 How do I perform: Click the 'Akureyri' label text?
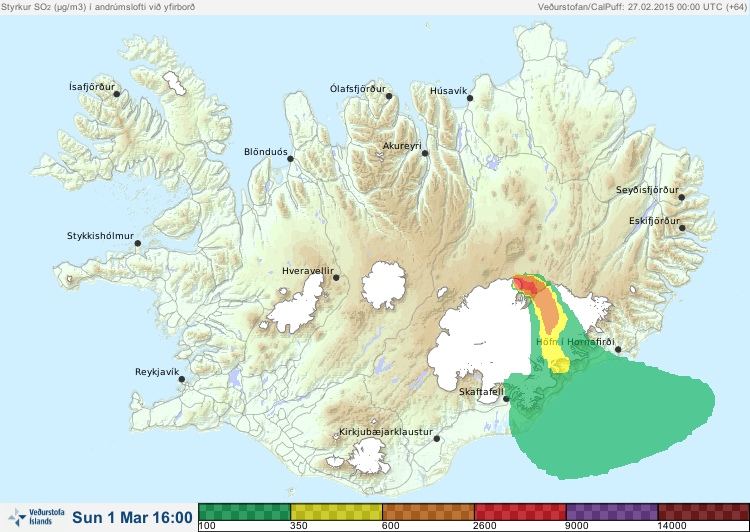pyautogui.click(x=402, y=146)
